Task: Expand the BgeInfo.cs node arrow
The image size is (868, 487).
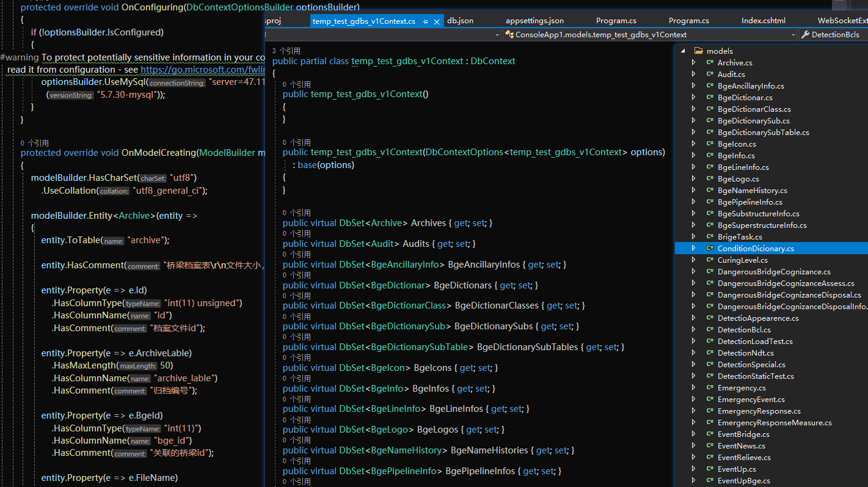Action: (693, 156)
